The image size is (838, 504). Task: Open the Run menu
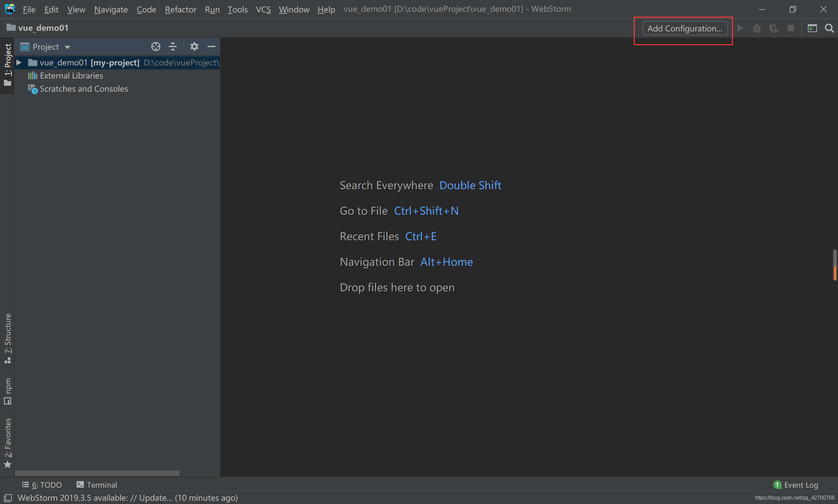pos(212,9)
